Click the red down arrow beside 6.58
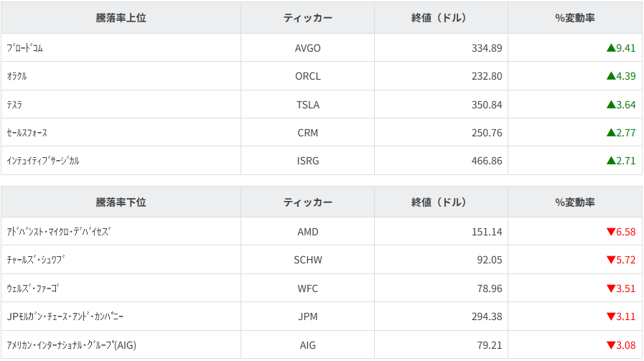Screen dimensions: 644x361 pos(611,232)
